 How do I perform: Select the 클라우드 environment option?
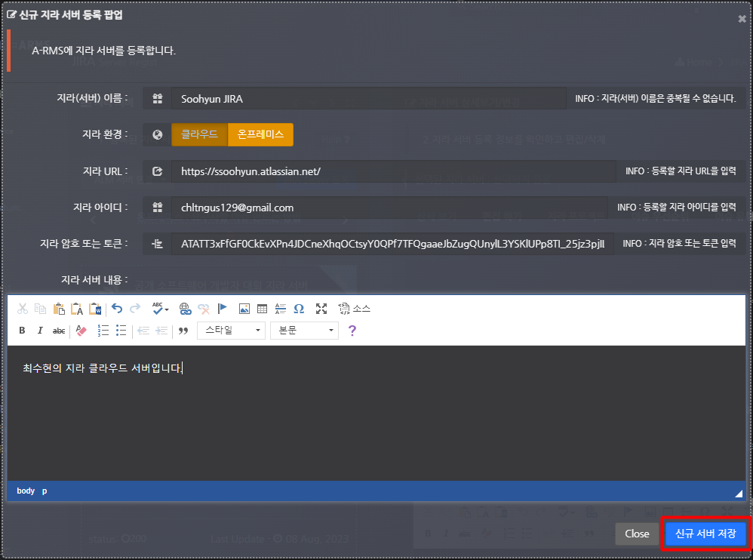[x=199, y=134]
